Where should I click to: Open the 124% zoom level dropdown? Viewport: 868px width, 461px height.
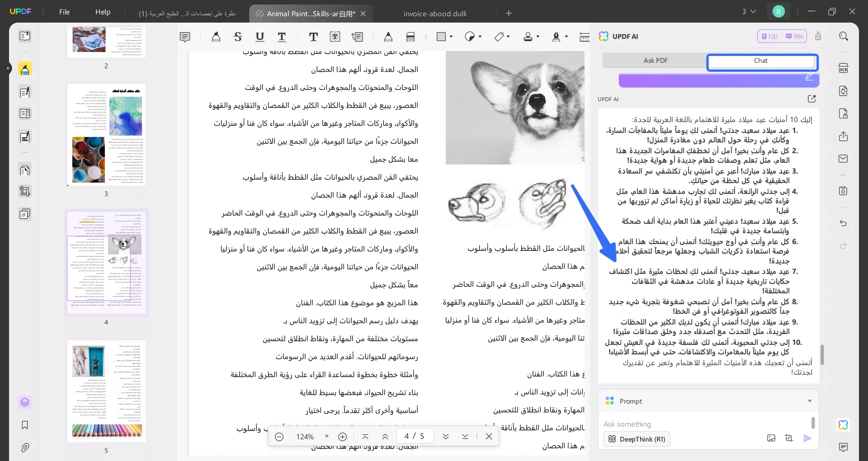coord(326,436)
